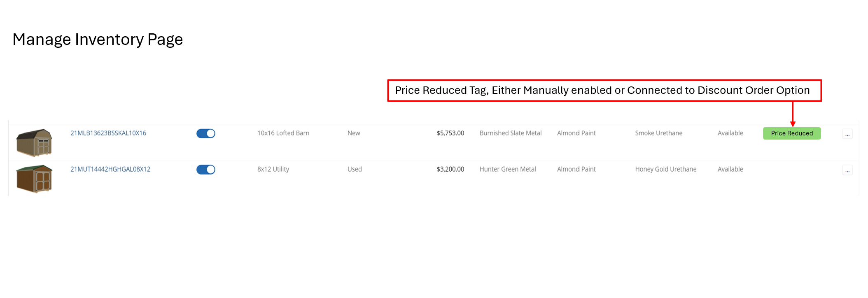Screen dimensions: 868x298
Task: Select the 10x16 Lofted Barn description
Action: click(x=283, y=133)
